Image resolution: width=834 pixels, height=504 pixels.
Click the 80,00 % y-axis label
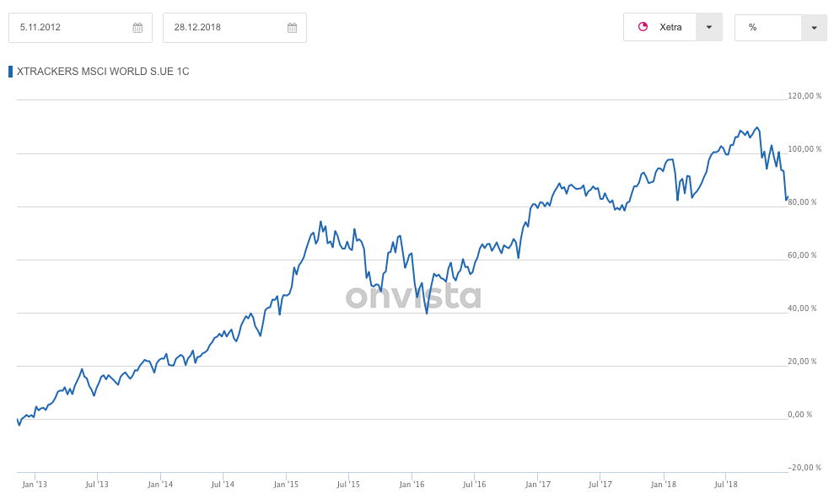pos(804,202)
